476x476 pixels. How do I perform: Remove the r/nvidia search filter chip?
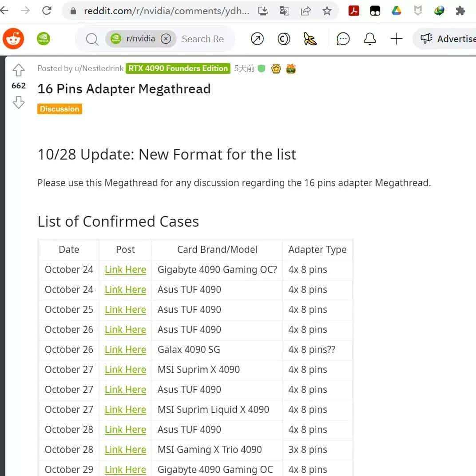pyautogui.click(x=166, y=39)
